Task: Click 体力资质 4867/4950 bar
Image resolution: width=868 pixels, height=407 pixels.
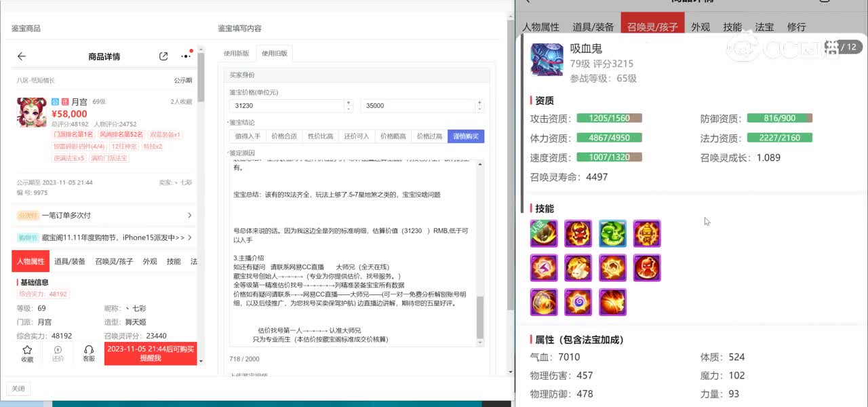Action: pyautogui.click(x=610, y=138)
